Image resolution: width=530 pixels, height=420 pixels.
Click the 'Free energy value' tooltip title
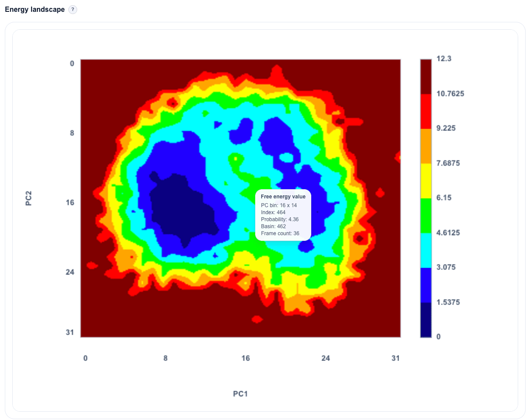point(283,197)
